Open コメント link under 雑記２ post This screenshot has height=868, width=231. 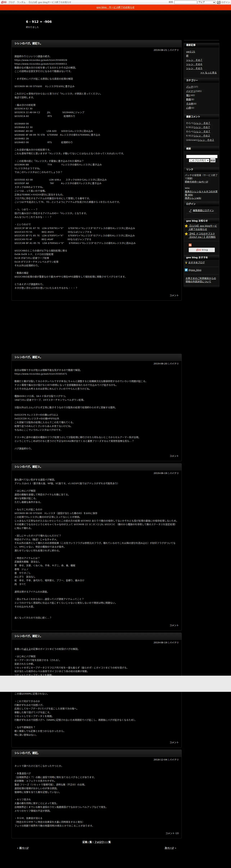tap(174, 742)
